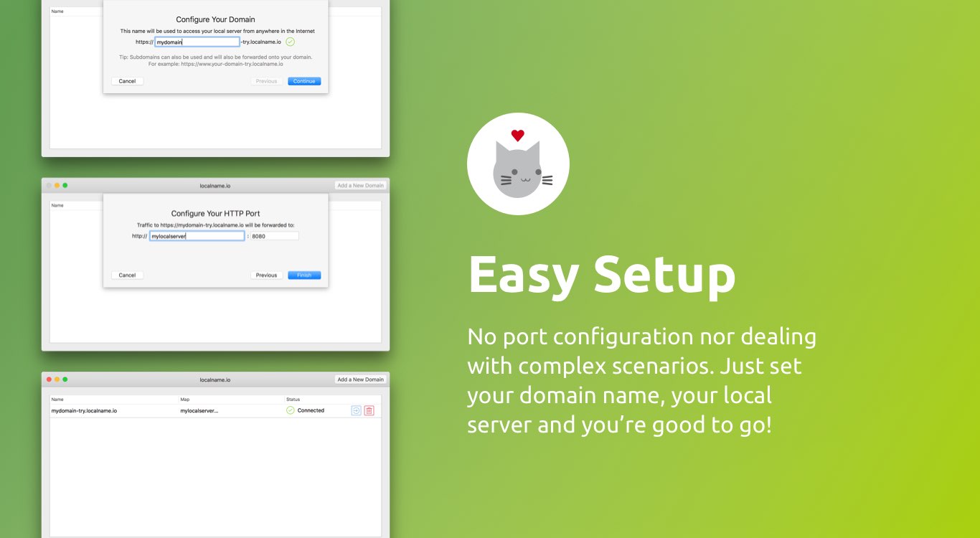Sort by the Map column header

[184, 400]
